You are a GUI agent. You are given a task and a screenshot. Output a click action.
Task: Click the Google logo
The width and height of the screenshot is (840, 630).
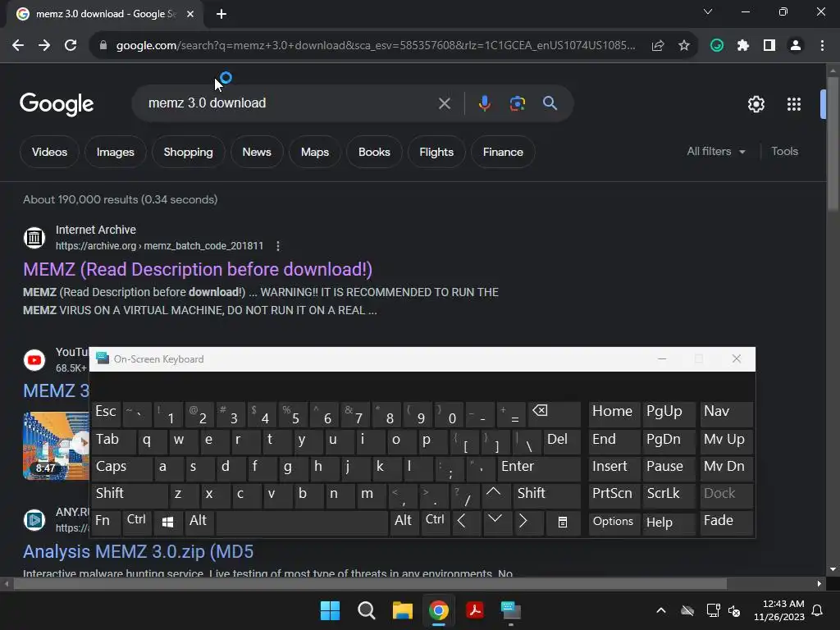(57, 104)
